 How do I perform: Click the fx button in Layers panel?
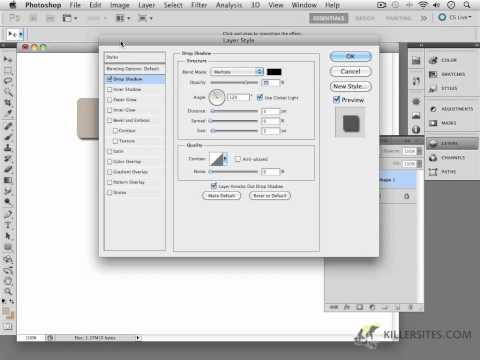pyautogui.click(x=347, y=307)
